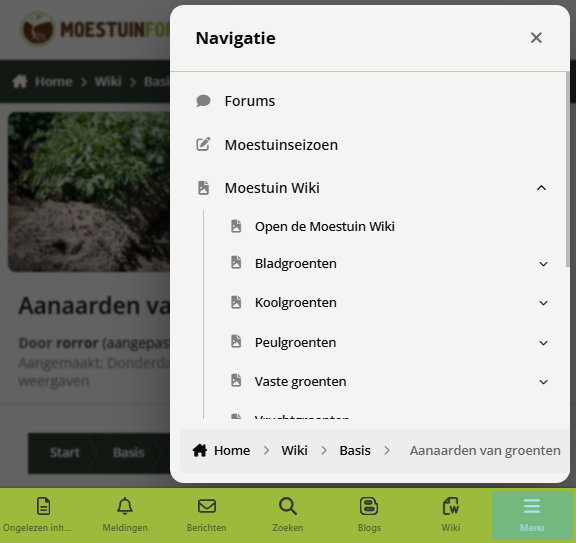Open de Moestuin Wiki link
The height and width of the screenshot is (543, 576).
point(325,226)
